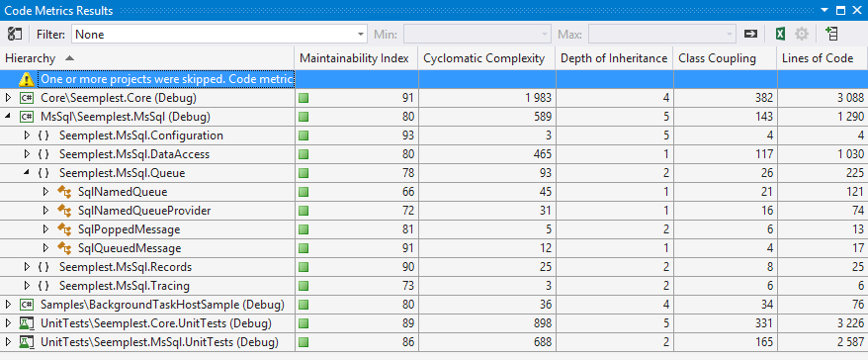Expand Seemplest.MsSql.Configuration namespace
Viewport: 868px width, 360px height.
pos(27,135)
